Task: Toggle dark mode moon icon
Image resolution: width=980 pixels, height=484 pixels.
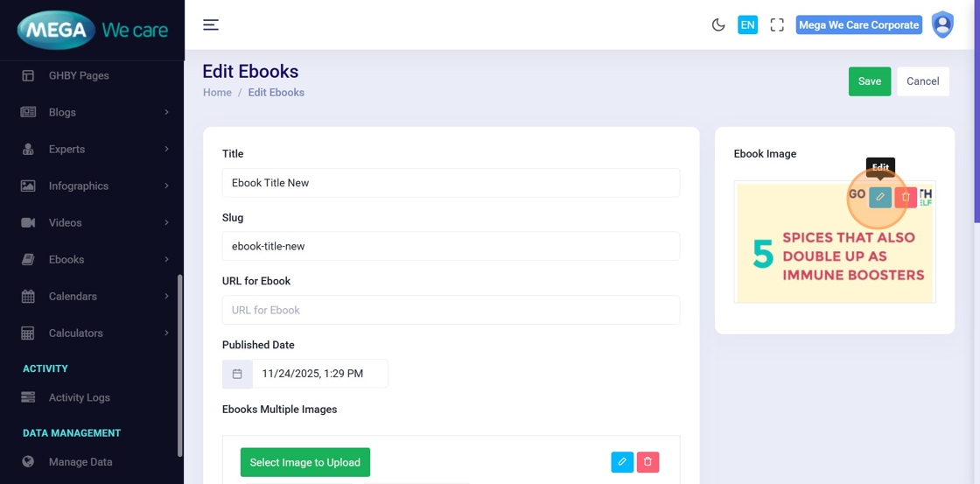Action: coord(718,25)
